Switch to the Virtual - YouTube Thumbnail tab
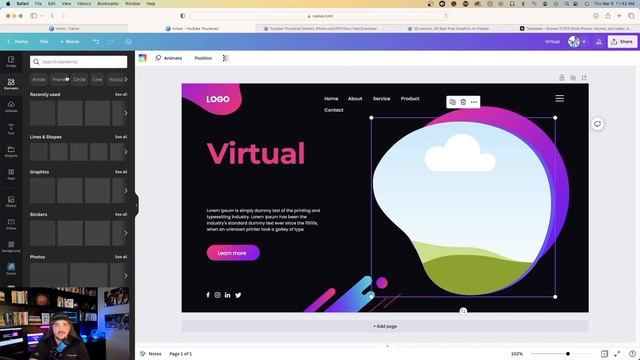 coord(192,29)
